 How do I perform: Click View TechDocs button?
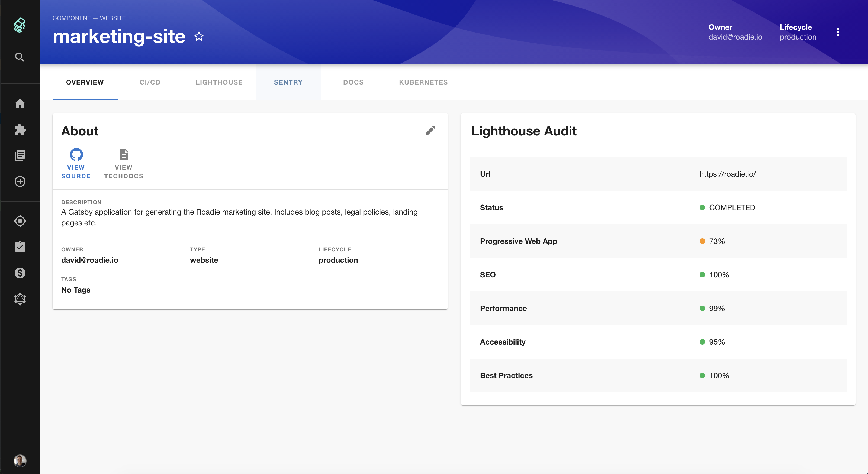point(124,164)
